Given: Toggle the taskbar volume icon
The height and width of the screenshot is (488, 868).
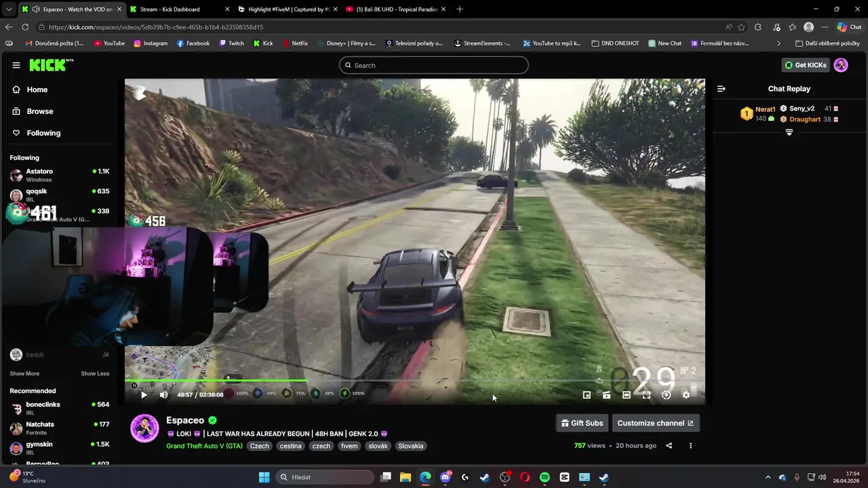Looking at the screenshot, I should point(823,477).
